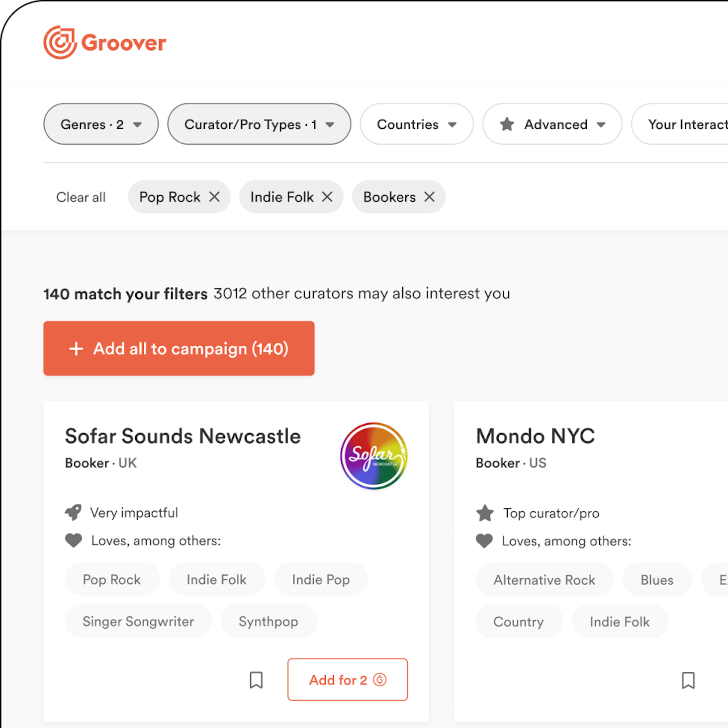Select the Blues tag
728x728 pixels.
pyautogui.click(x=657, y=580)
